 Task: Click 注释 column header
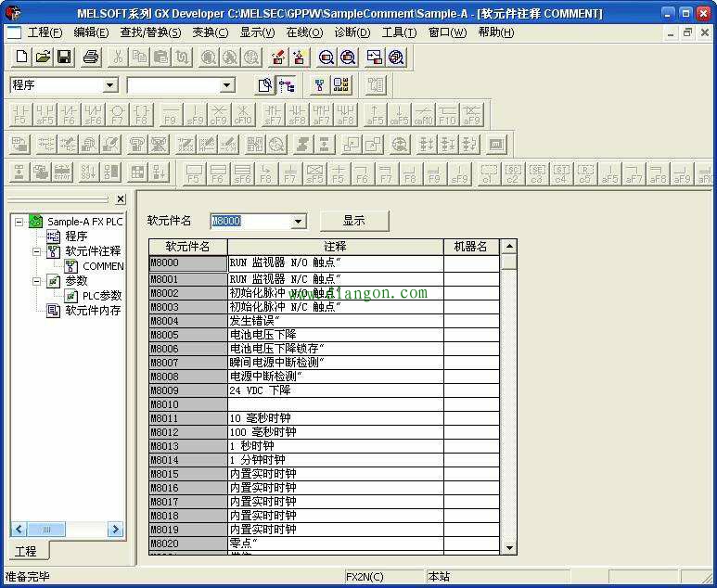pyautogui.click(x=335, y=247)
